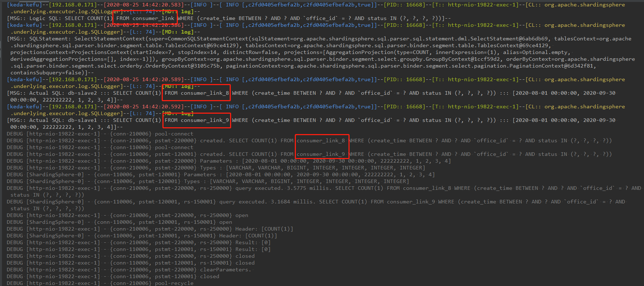
Task: Click 'consumer_link_9' in the db-slave1 line
Action: point(205,120)
